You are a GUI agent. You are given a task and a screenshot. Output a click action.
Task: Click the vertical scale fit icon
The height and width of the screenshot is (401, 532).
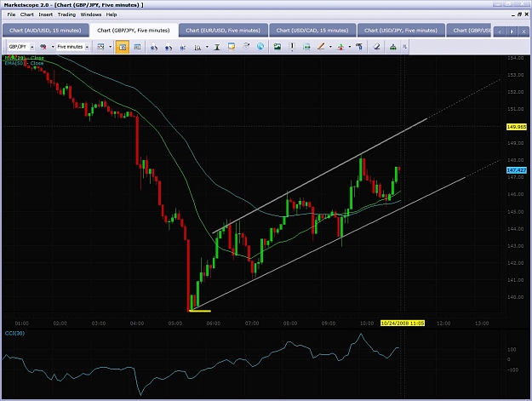[x=217, y=47]
